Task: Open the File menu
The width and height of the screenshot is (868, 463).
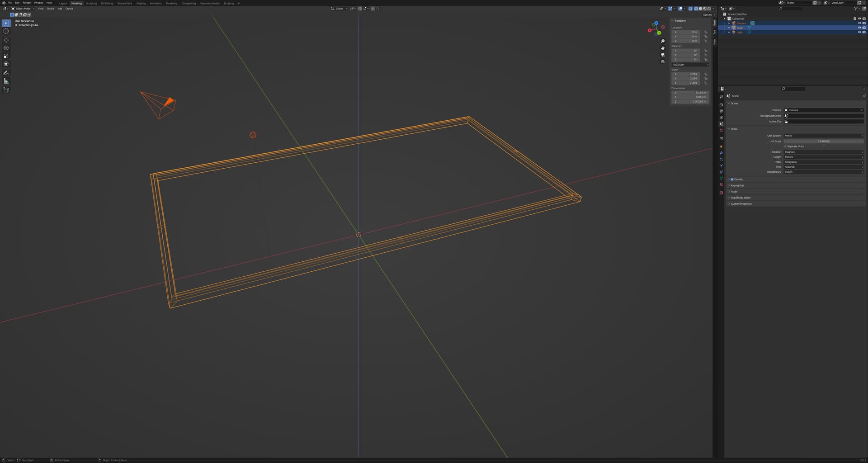Action: (x=9, y=3)
